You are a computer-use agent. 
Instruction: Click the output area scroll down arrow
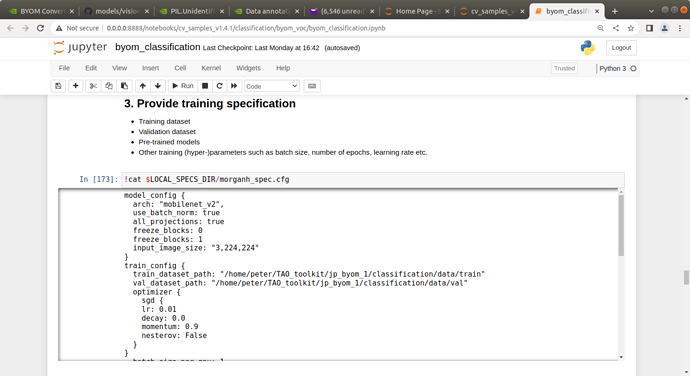tap(621, 357)
